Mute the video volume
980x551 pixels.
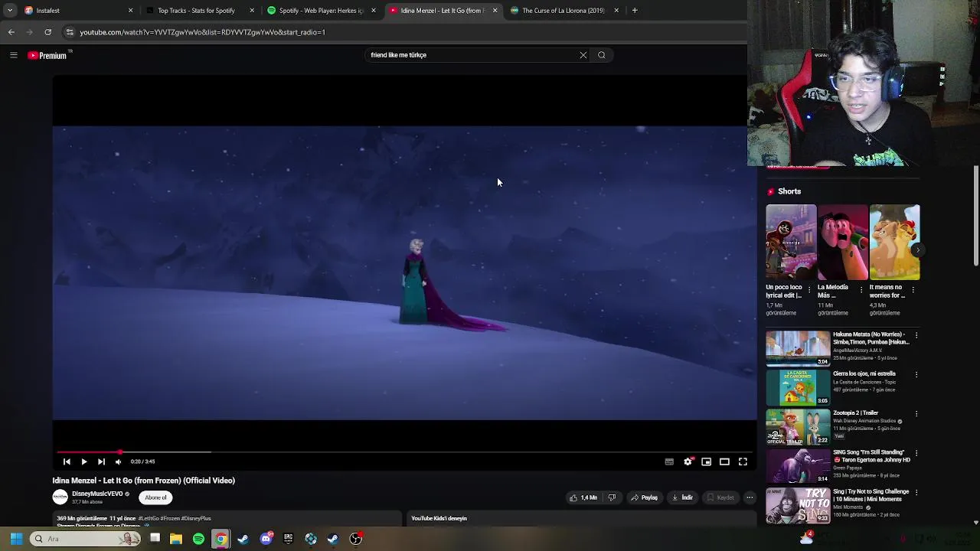(x=118, y=461)
